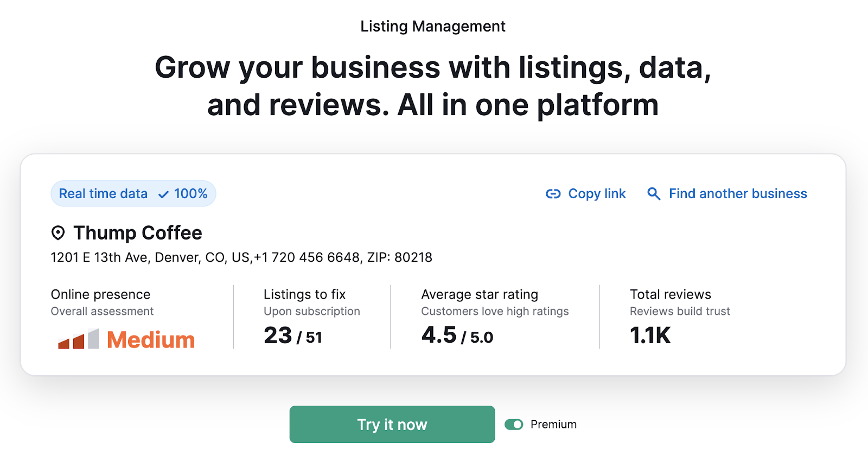Click the Try it now button
868x461 pixels.
(392, 424)
